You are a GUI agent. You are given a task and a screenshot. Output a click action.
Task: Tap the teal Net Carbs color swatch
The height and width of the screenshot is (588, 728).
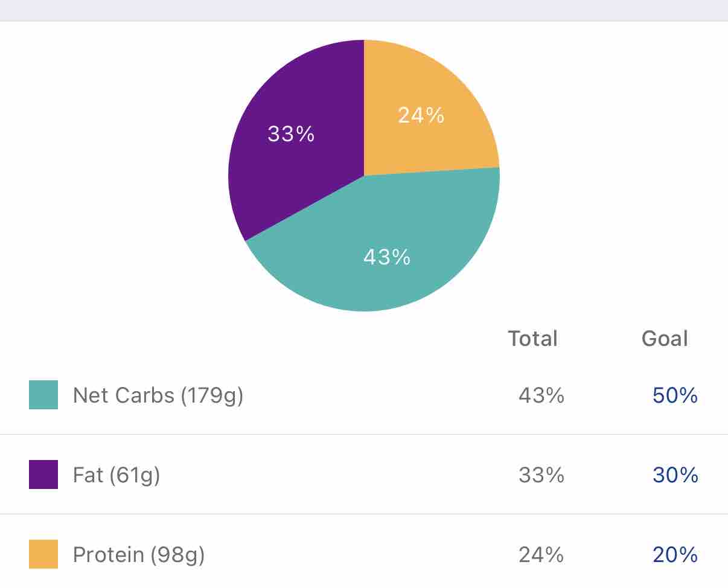click(43, 395)
